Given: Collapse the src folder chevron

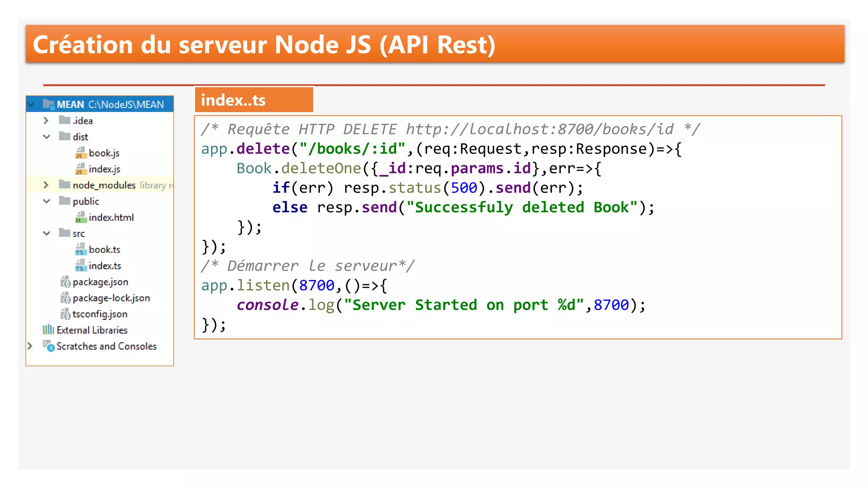Looking at the screenshot, I should pyautogui.click(x=47, y=233).
